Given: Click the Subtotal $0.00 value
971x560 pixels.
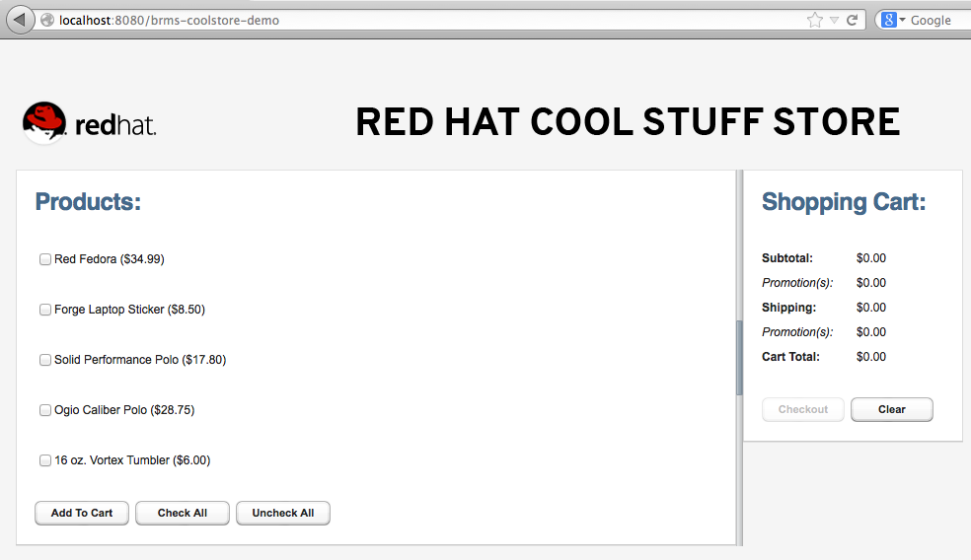Looking at the screenshot, I should coord(871,258).
